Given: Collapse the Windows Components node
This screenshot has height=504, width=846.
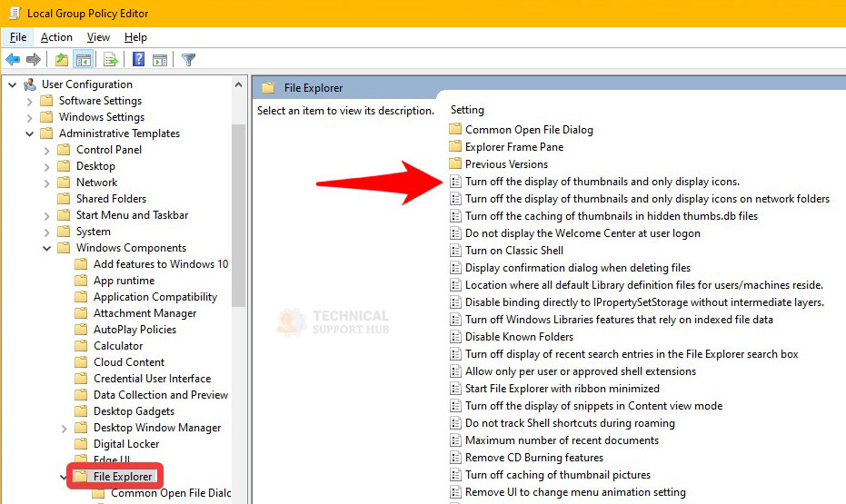Looking at the screenshot, I should click(x=47, y=248).
